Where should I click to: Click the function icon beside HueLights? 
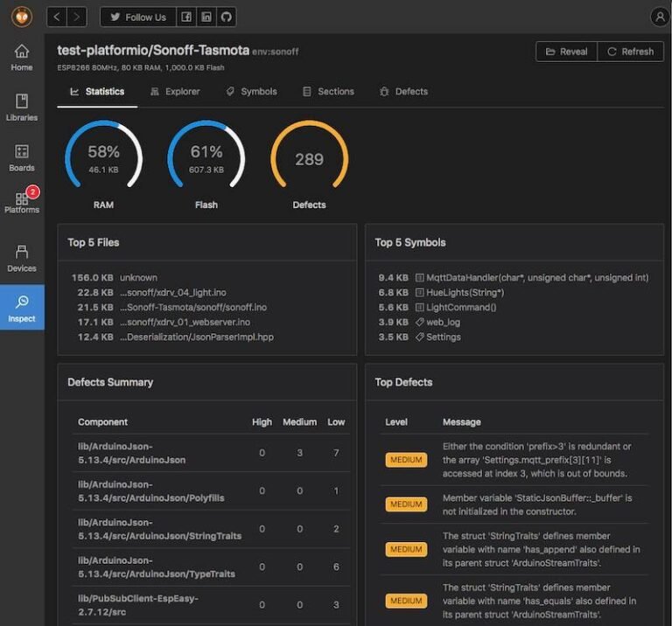[420, 292]
